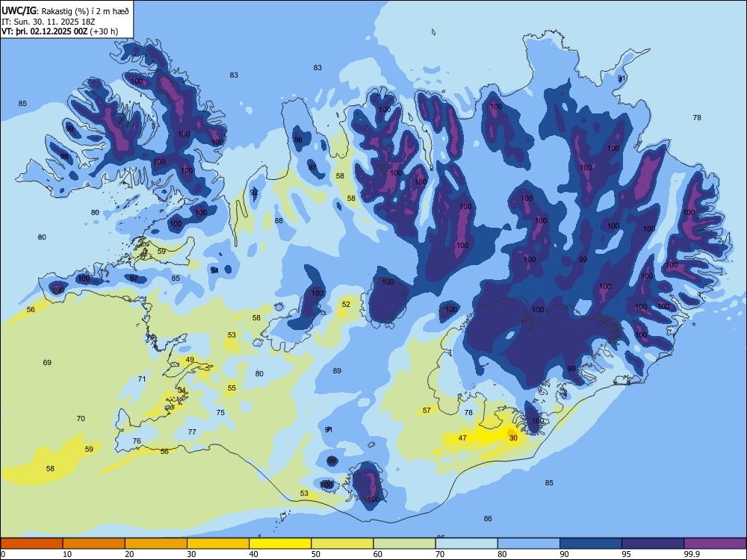The width and height of the screenshot is (747, 560).
Task: Click the pale blue 70–80 legend swatch
Action: (x=466, y=544)
